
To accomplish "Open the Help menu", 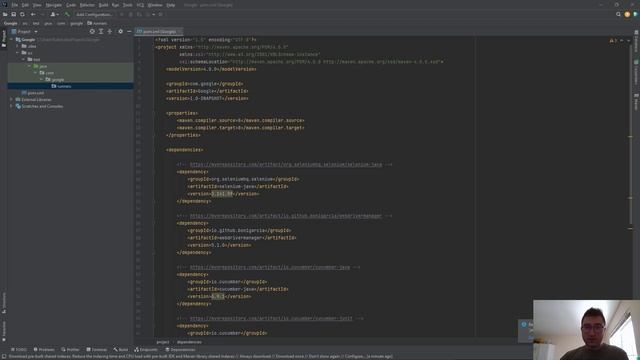I will point(171,5).
